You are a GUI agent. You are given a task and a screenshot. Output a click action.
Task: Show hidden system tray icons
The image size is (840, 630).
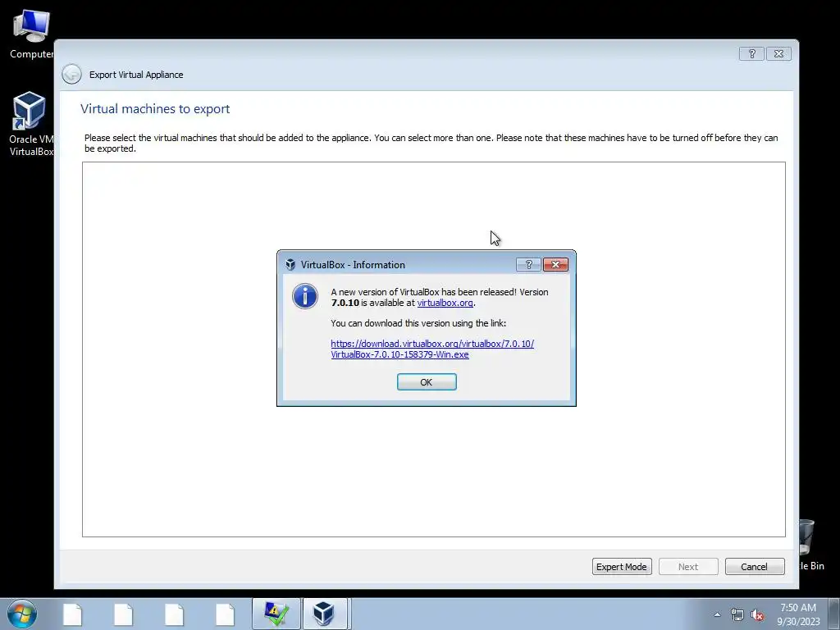point(717,614)
